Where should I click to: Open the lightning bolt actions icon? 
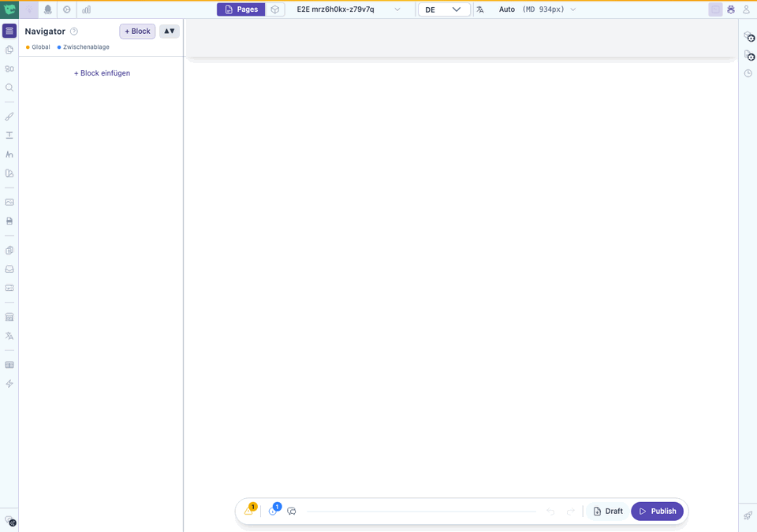coord(9,384)
